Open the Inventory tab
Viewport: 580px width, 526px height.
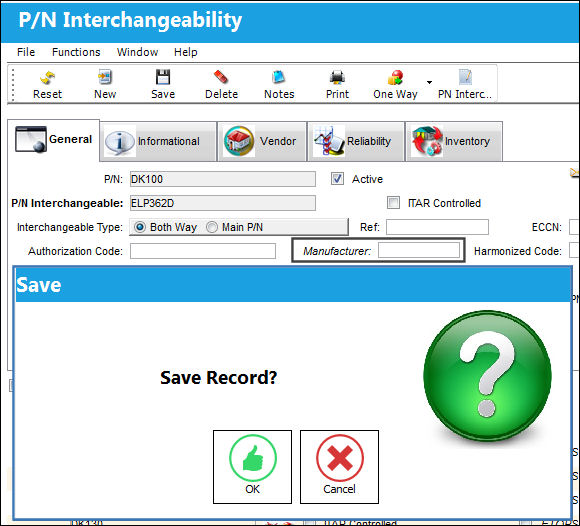(454, 141)
